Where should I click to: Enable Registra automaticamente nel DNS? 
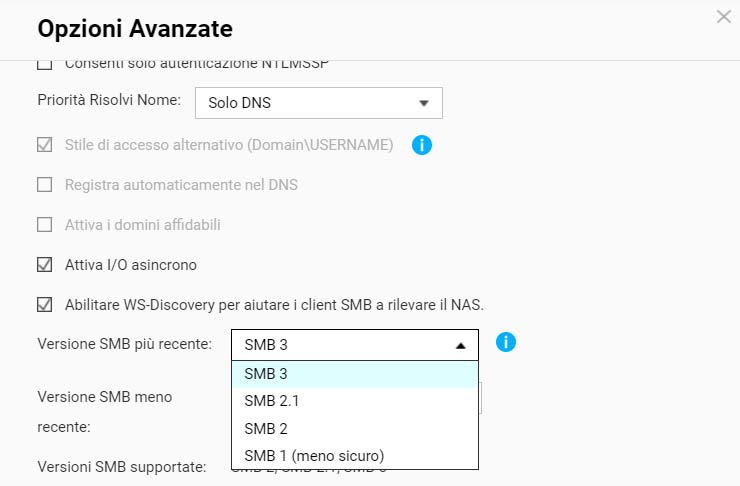click(x=44, y=185)
